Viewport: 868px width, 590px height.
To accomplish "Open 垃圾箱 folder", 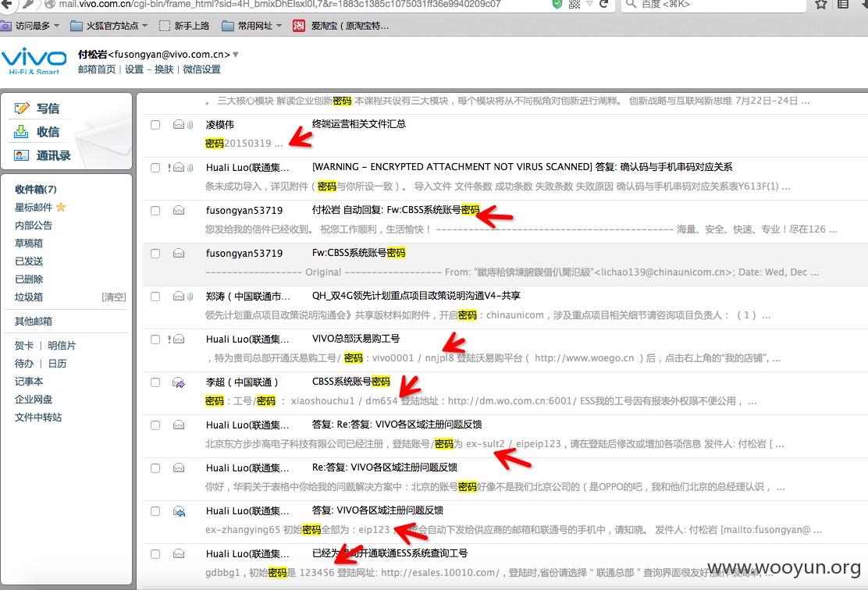I will tap(29, 297).
